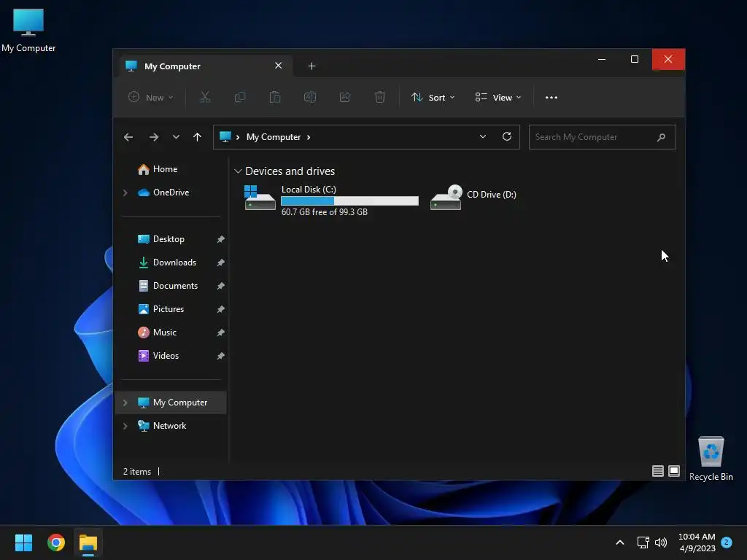Switch to large icons view in status bar
The height and width of the screenshot is (560, 747).
[674, 471]
